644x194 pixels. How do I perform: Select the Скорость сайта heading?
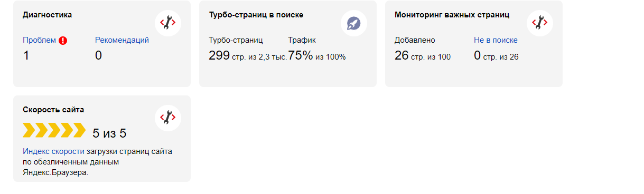(x=53, y=110)
